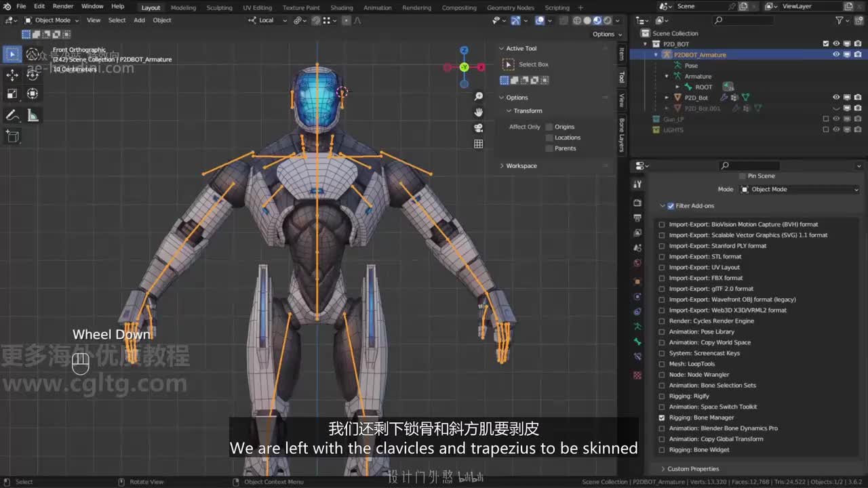Image resolution: width=868 pixels, height=488 pixels.
Task: Activate the Rotate tool
Action: (x=33, y=75)
